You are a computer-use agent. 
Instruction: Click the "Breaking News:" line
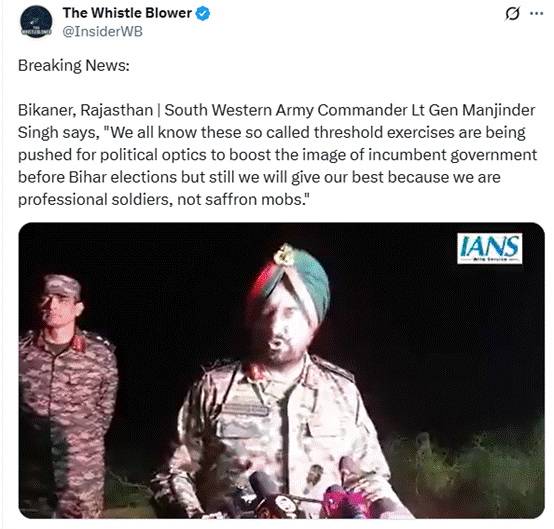click(x=74, y=66)
